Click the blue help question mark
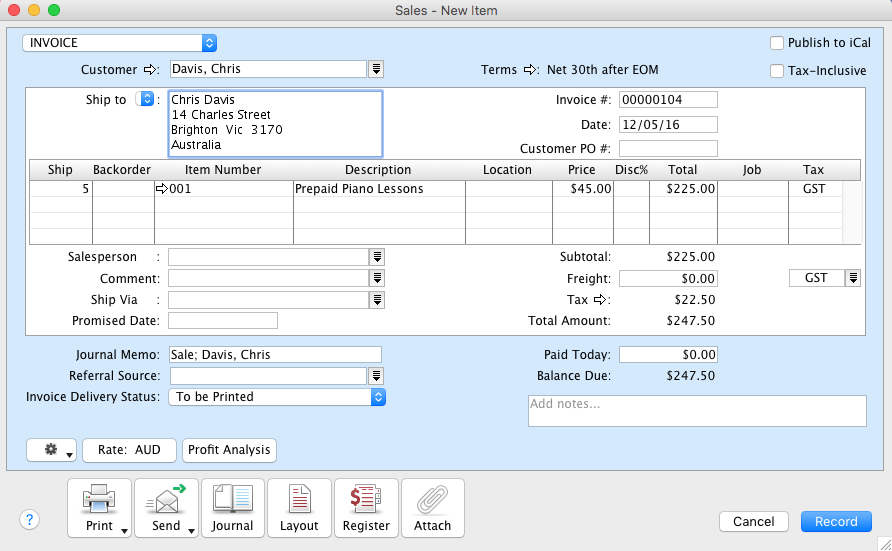Image resolution: width=892 pixels, height=551 pixels. (x=29, y=519)
